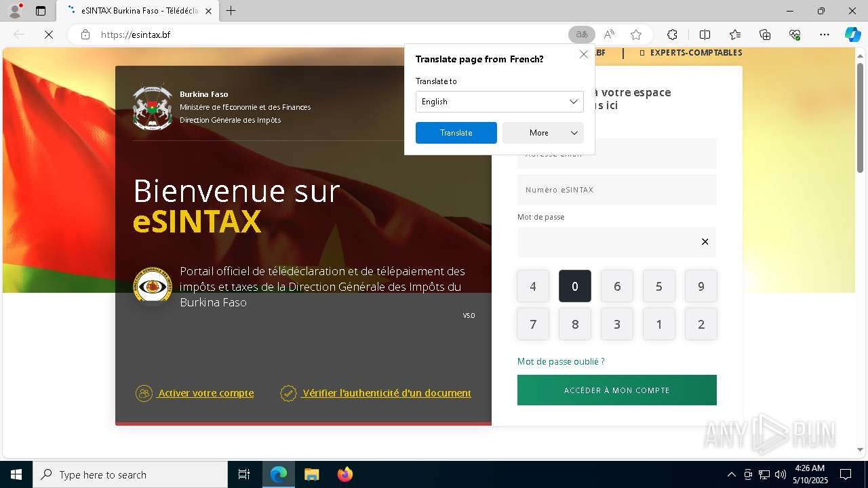Viewport: 868px width, 488px height.
Task: Click the Direction Générale des Impôts emblem
Action: 153,286
